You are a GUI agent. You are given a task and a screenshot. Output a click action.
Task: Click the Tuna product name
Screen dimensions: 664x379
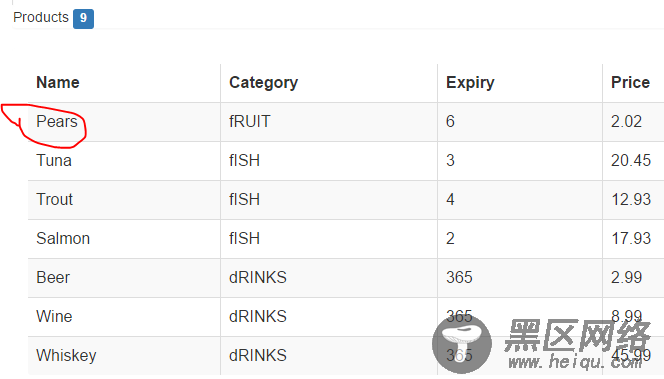[x=54, y=160]
